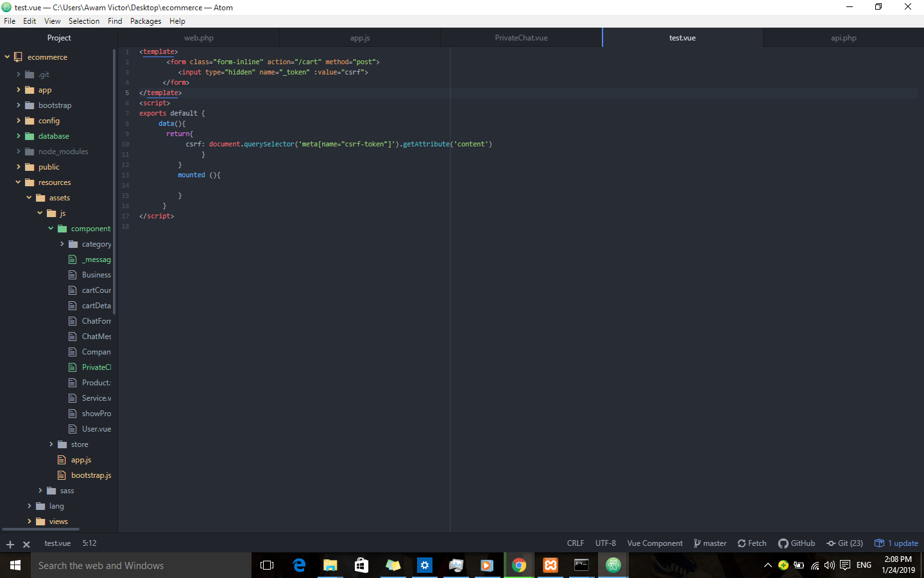Collapse the js folder chevron
924x578 pixels.
(x=40, y=213)
